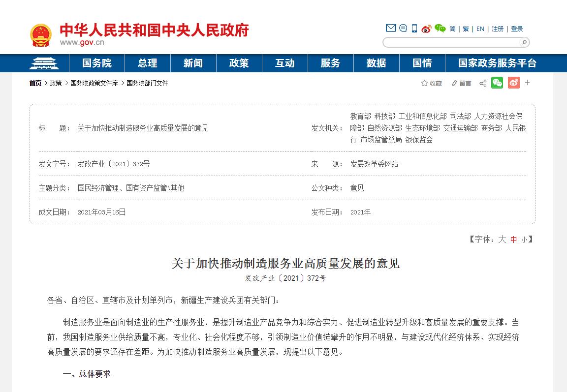This screenshot has width=567, height=392.
Task: Click the share icon
Action: tap(483, 84)
